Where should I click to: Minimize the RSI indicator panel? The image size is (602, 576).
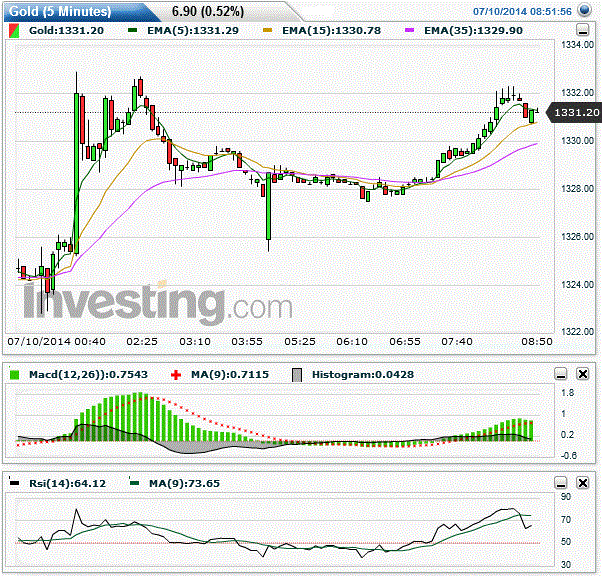[561, 483]
